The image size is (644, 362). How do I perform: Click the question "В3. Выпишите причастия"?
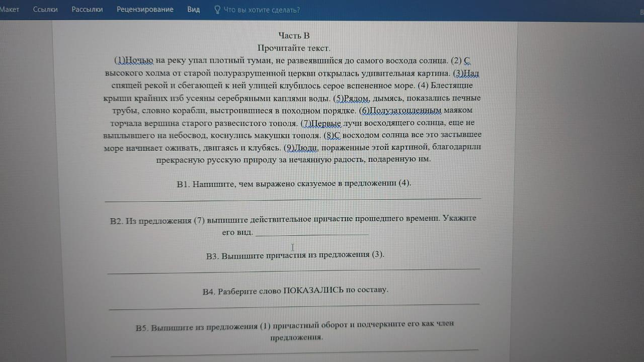click(295, 255)
